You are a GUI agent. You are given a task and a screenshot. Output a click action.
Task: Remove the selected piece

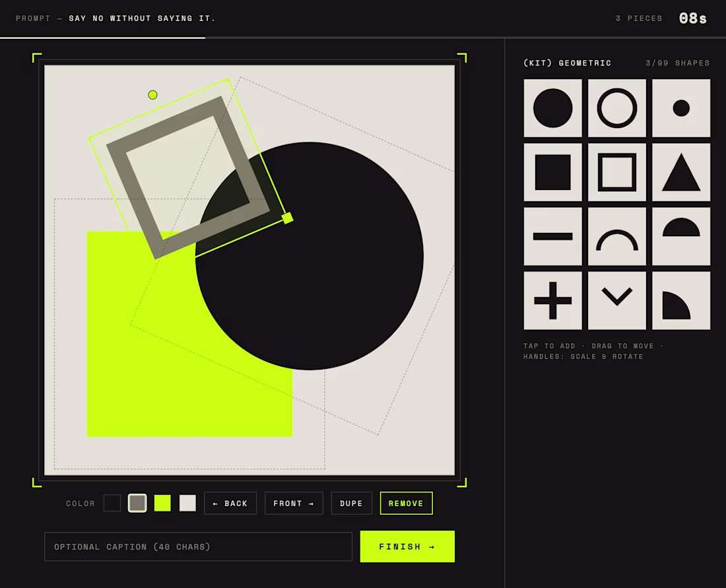(406, 504)
